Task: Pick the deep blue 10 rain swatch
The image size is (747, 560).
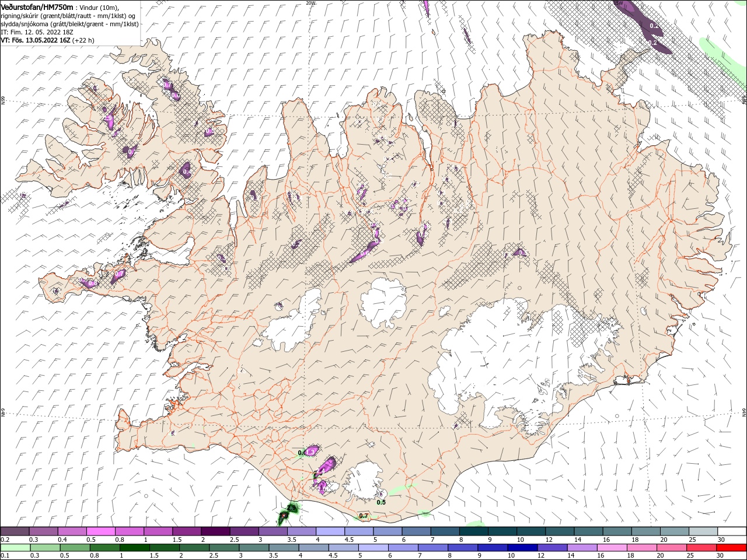Action: tap(522, 548)
